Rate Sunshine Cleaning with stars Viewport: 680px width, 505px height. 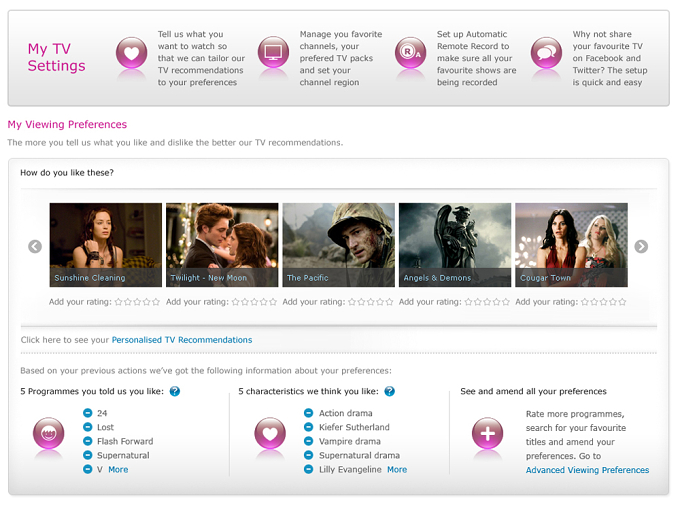pyautogui.click(x=137, y=302)
